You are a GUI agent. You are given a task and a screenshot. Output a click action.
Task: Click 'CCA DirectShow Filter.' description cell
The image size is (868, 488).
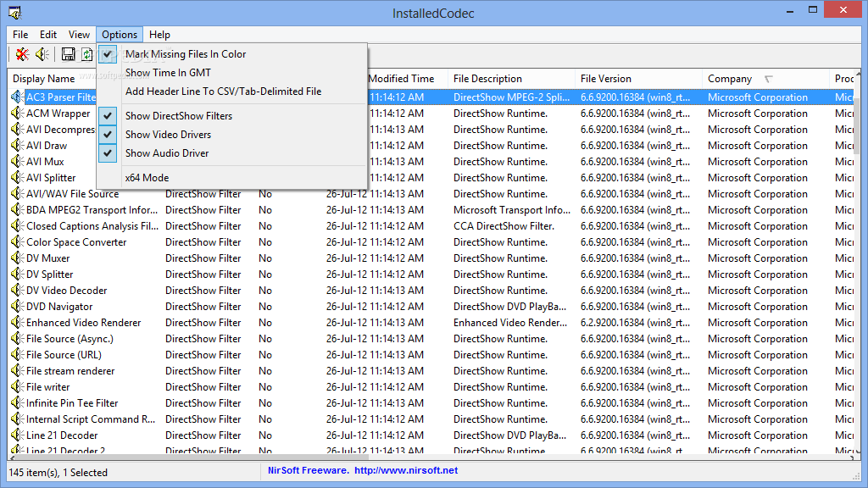tap(504, 225)
